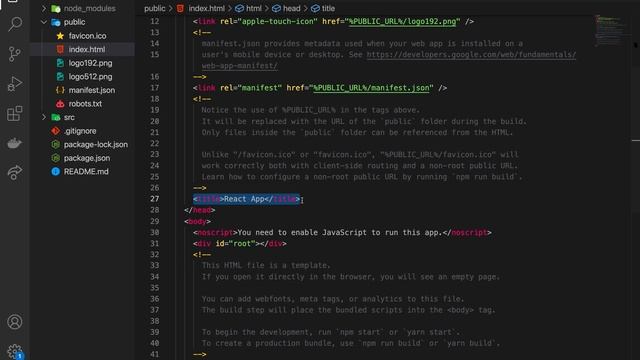Click the manifest.json braces file icon
The image size is (640, 360).
pos(60,90)
